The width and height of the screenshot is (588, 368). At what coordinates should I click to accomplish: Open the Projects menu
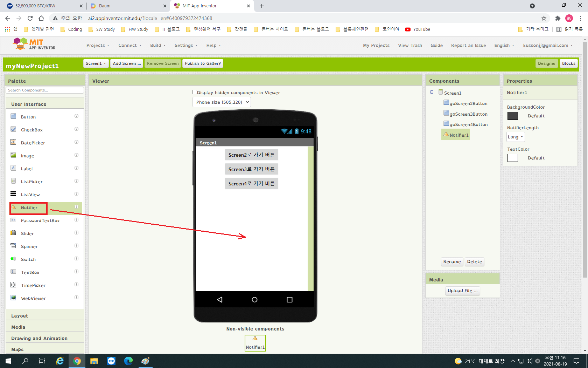(x=98, y=46)
